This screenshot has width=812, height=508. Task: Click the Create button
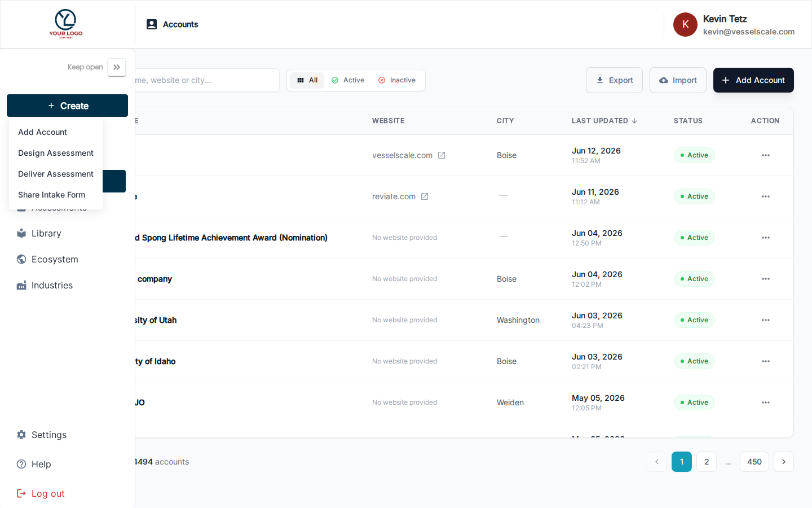(67, 106)
